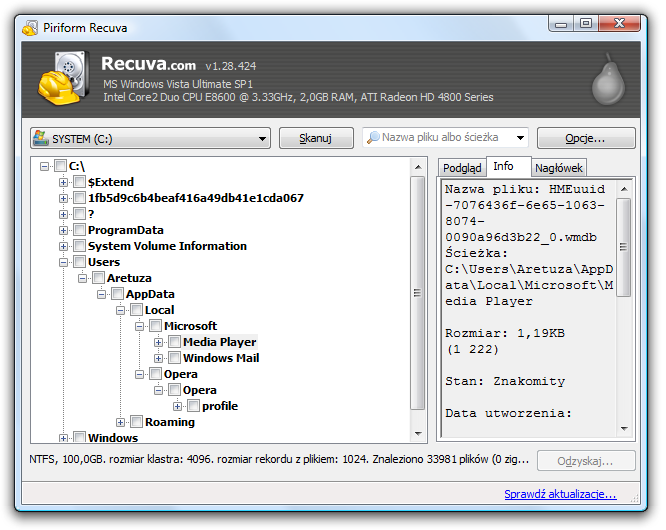The image size is (666, 530).
Task: Tick the ProgramData checkbox
Action: 79,230
